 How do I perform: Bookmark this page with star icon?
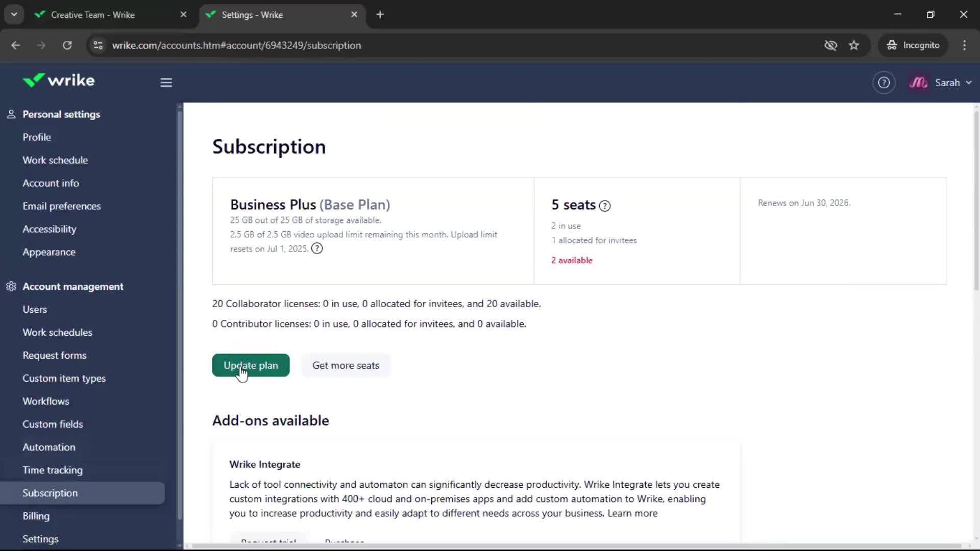(854, 45)
